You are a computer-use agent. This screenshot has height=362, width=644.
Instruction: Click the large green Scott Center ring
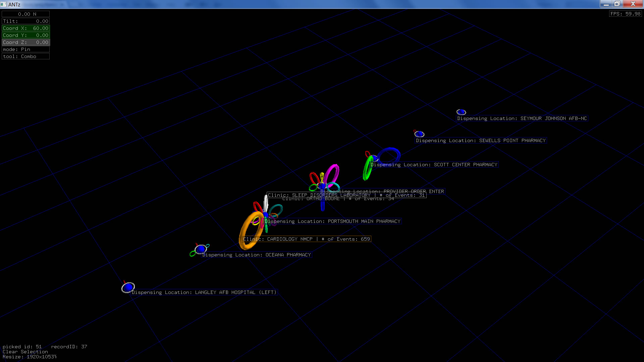(366, 171)
